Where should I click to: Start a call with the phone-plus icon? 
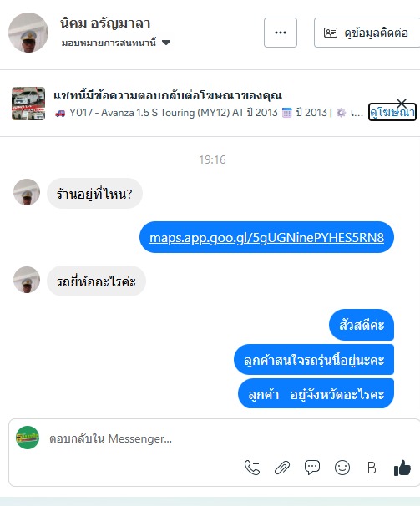pyautogui.click(x=252, y=468)
